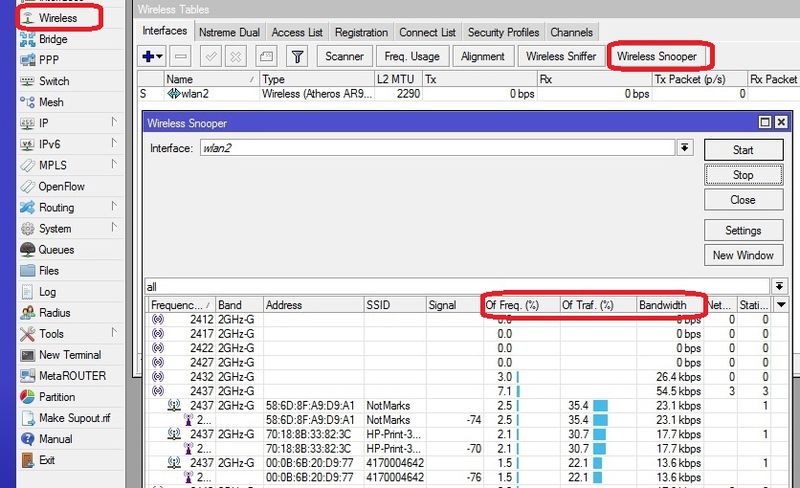
Task: Click the Wireless Sniffer button
Action: point(561,56)
